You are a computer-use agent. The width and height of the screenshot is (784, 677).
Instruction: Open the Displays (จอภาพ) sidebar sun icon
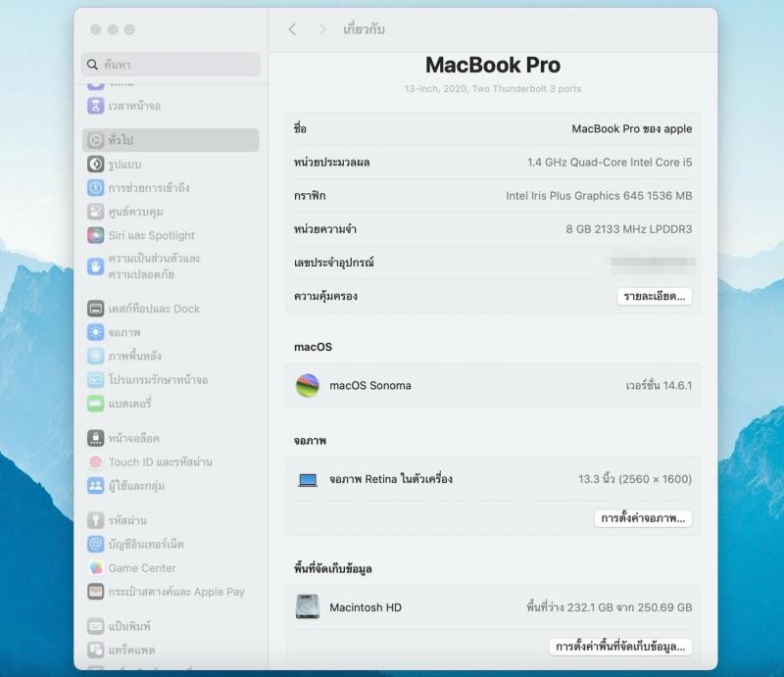[95, 332]
